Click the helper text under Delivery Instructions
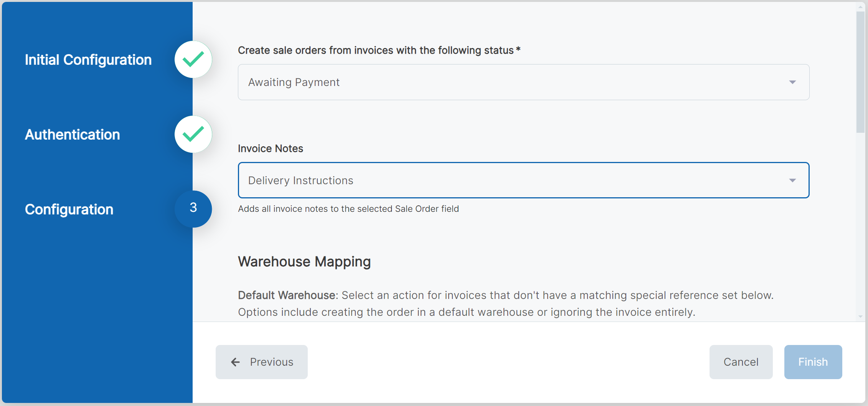Viewport: 868px width, 406px height. 348,209
